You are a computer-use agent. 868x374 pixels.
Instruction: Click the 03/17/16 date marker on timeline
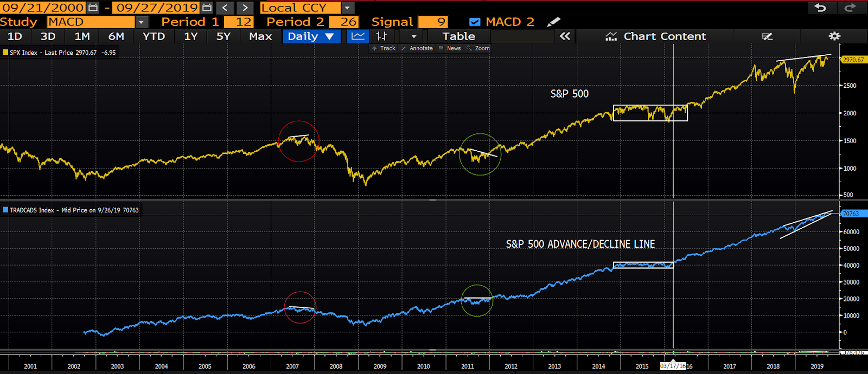pyautogui.click(x=673, y=366)
